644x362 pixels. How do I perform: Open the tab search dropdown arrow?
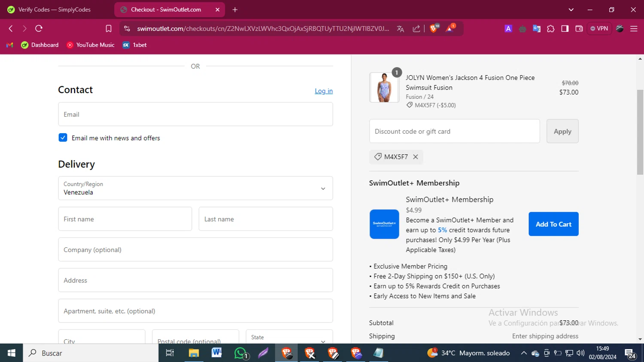(571, 9)
